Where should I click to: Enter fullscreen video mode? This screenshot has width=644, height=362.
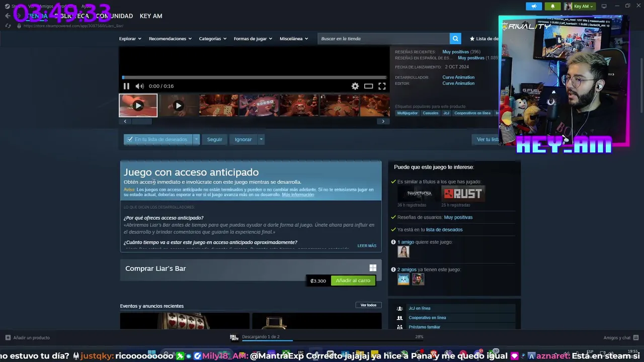[x=382, y=86]
